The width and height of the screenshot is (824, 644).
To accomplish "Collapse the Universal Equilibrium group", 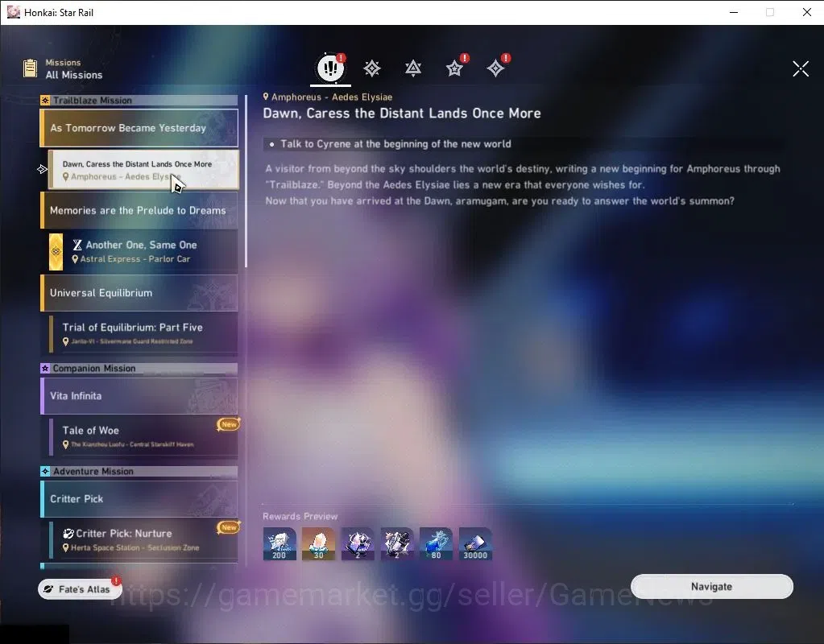I will (139, 292).
